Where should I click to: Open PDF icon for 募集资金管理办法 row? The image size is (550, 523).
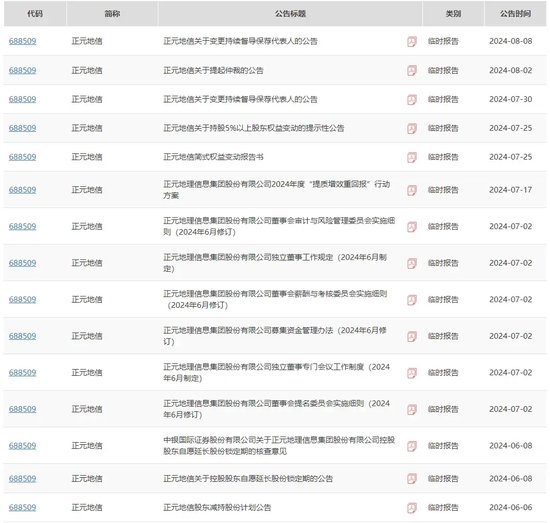(x=412, y=336)
